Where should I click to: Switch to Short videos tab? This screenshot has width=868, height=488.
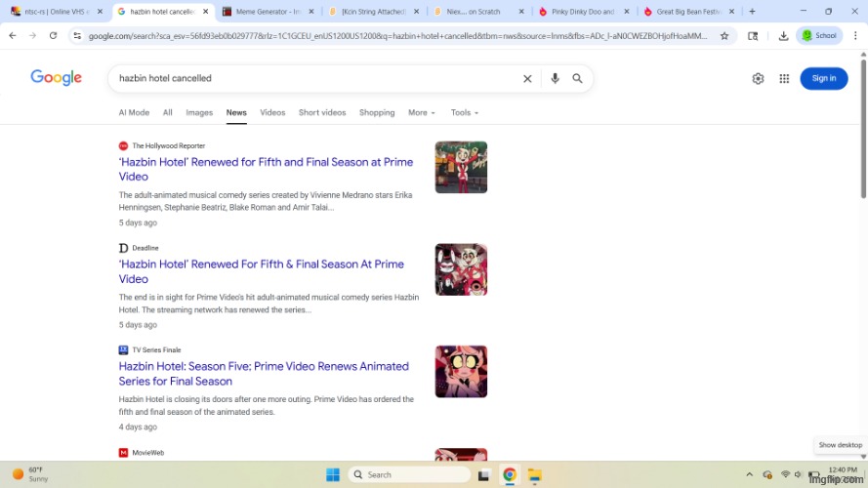pyautogui.click(x=322, y=112)
